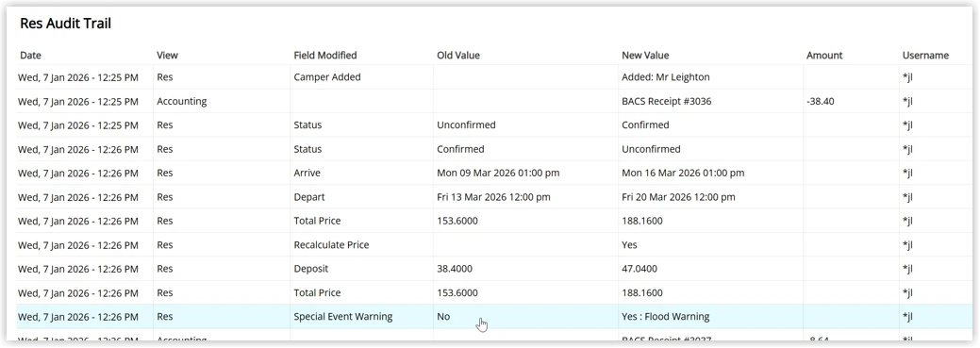
Task: Click the *jl username in the Camper Added row
Action: coord(907,77)
